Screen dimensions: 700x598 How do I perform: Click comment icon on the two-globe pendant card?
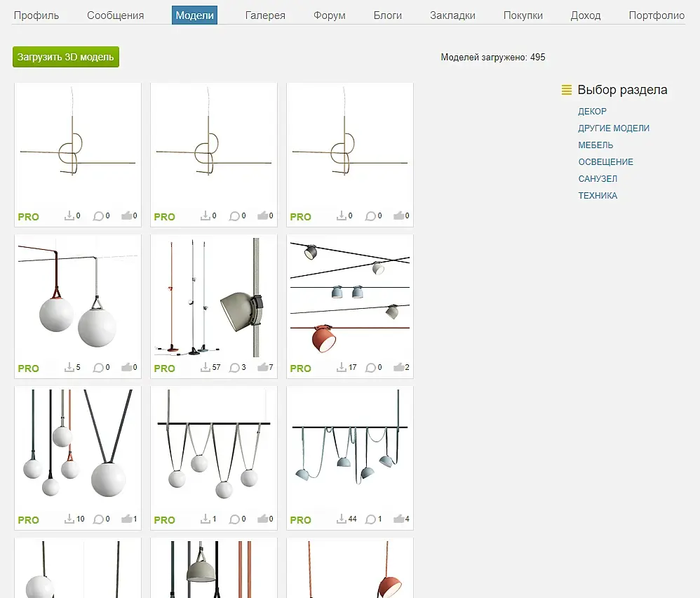coord(98,368)
